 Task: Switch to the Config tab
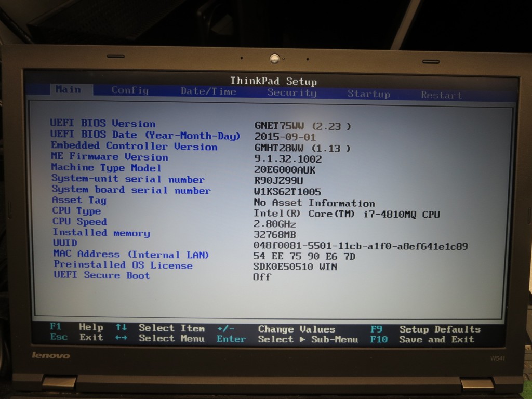point(130,90)
